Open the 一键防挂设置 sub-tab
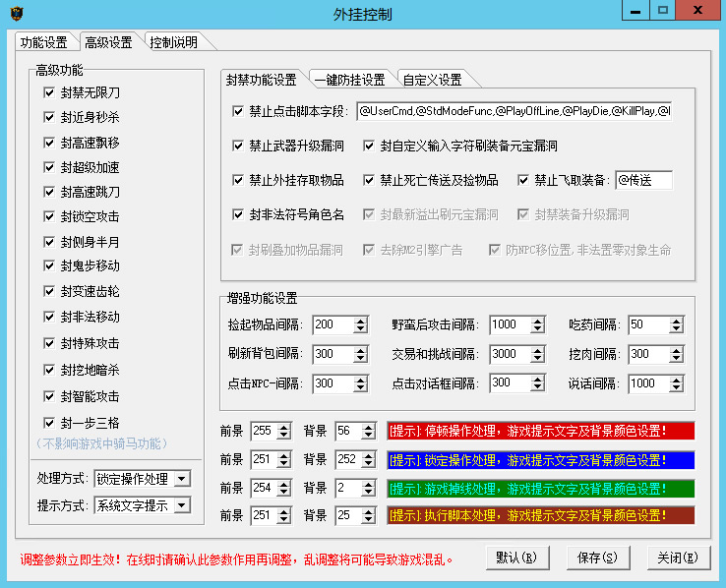This screenshot has width=726, height=588. point(350,80)
